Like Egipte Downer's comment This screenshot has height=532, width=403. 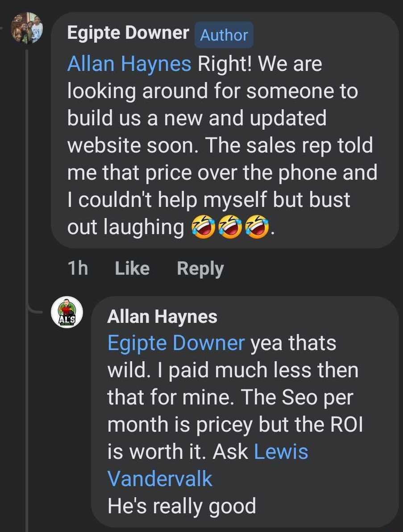pos(132,268)
